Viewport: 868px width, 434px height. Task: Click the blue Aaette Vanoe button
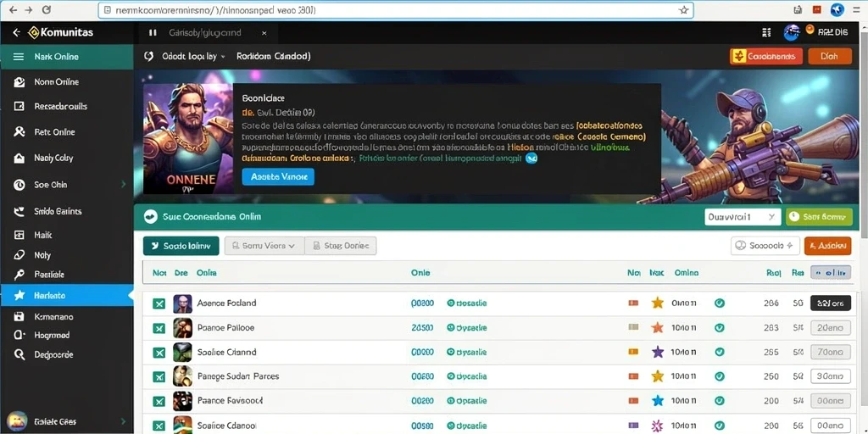278,176
